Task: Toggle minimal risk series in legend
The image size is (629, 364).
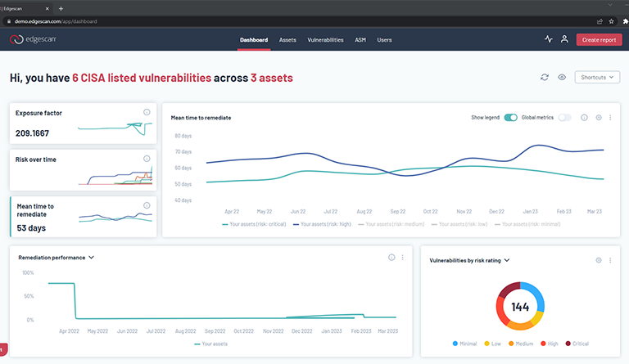Action: tap(527, 224)
